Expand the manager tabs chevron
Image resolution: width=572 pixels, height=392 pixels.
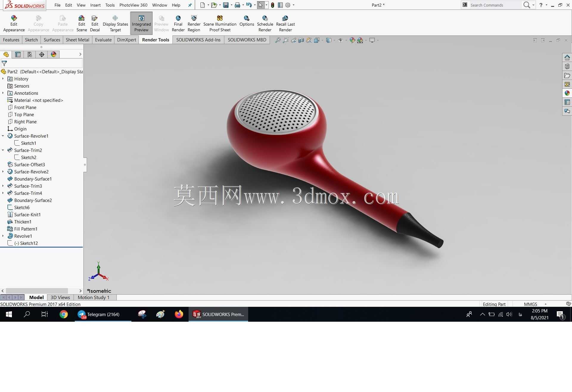80,54
